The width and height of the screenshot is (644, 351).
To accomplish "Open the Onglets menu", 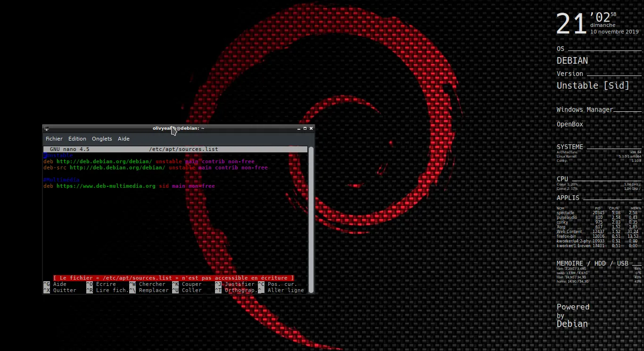I will coord(102,139).
